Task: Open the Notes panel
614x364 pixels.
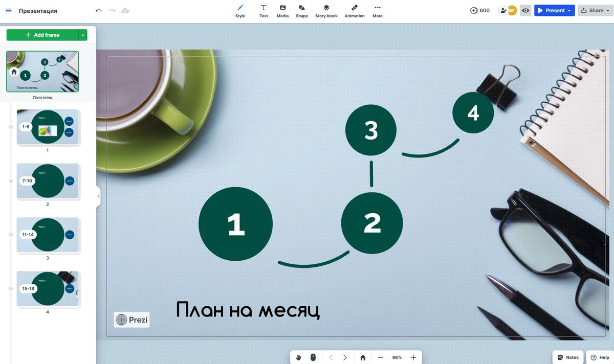Action: coord(568,357)
